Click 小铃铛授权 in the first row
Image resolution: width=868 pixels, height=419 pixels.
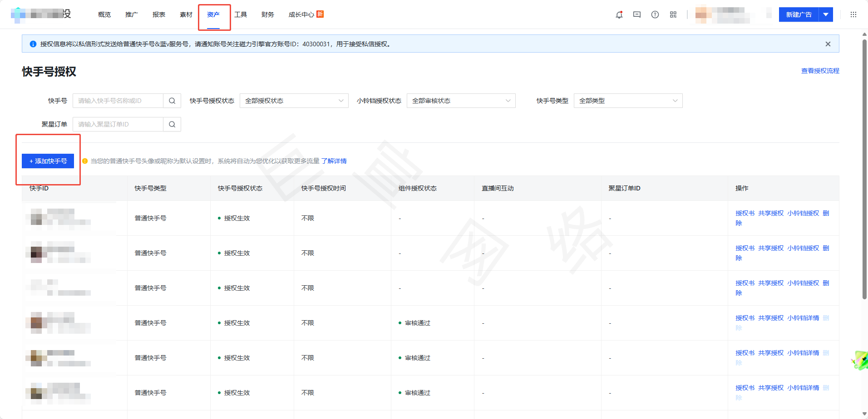click(803, 213)
